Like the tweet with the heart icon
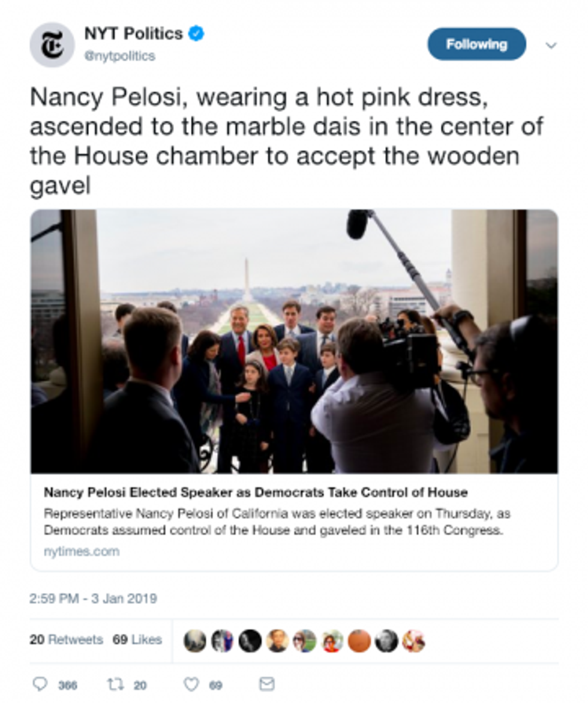Image resolution: width=588 pixels, height=703 pixels. tap(191, 684)
